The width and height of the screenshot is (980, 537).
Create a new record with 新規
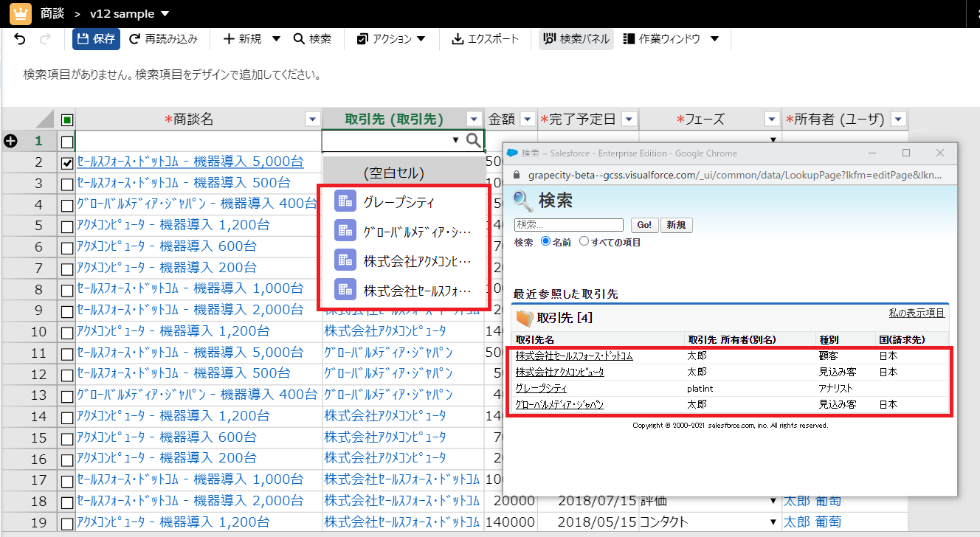pos(242,39)
